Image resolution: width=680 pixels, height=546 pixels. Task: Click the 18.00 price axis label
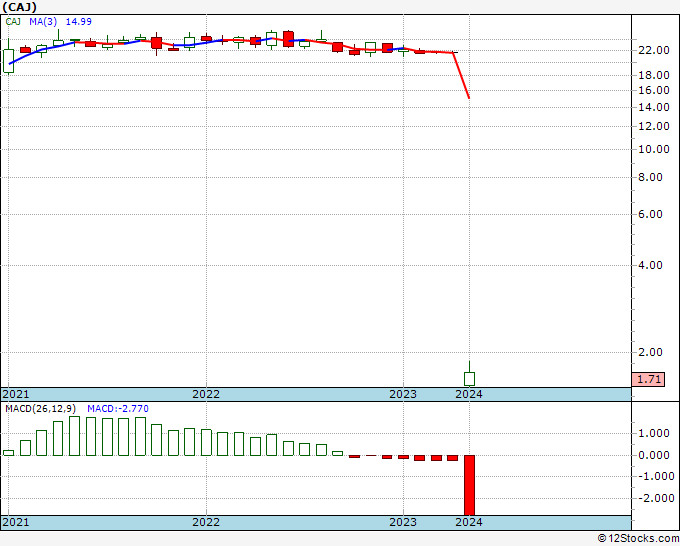(x=654, y=75)
